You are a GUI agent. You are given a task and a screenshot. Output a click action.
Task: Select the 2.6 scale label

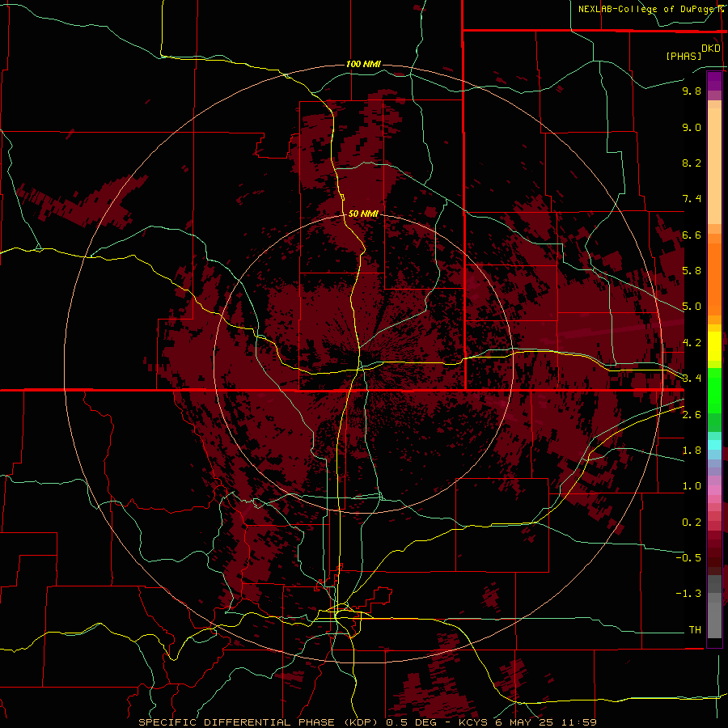click(x=692, y=415)
